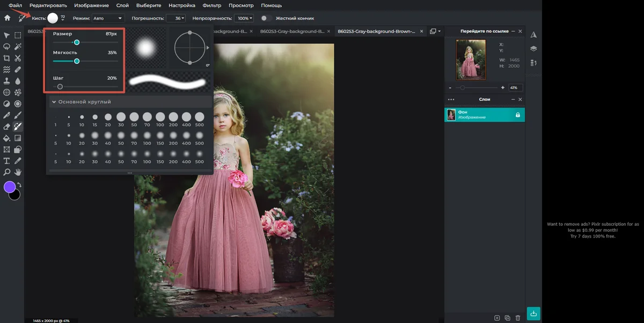Select the Eyedropper picker tool
This screenshot has width=644, height=323.
pos(18,161)
